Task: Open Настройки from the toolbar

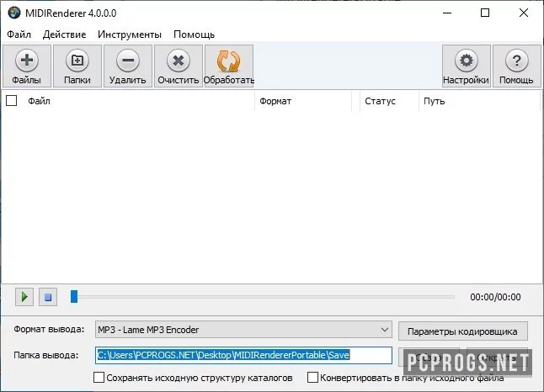Action: pos(466,66)
